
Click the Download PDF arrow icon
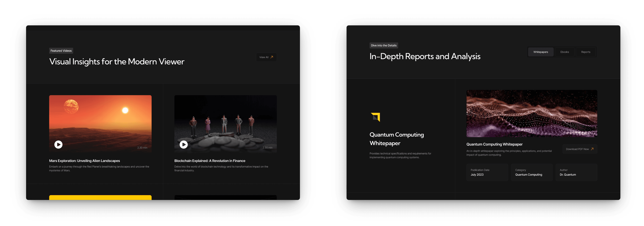(x=592, y=149)
